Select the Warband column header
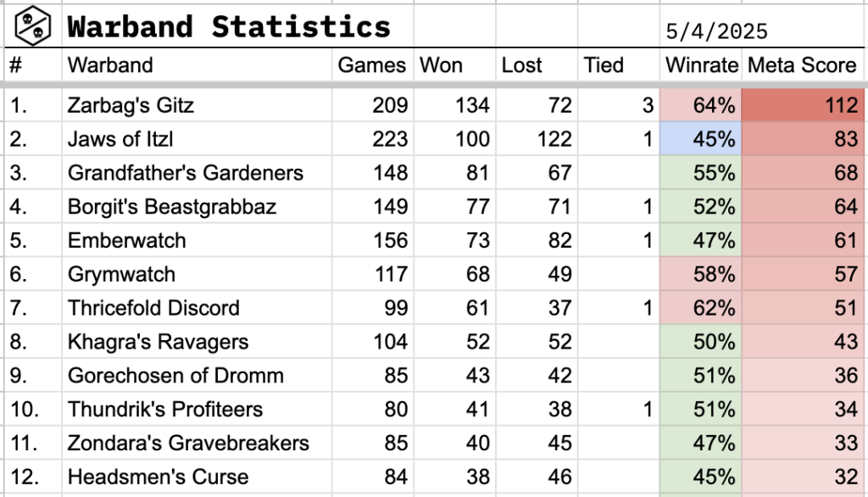 pyautogui.click(x=197, y=65)
